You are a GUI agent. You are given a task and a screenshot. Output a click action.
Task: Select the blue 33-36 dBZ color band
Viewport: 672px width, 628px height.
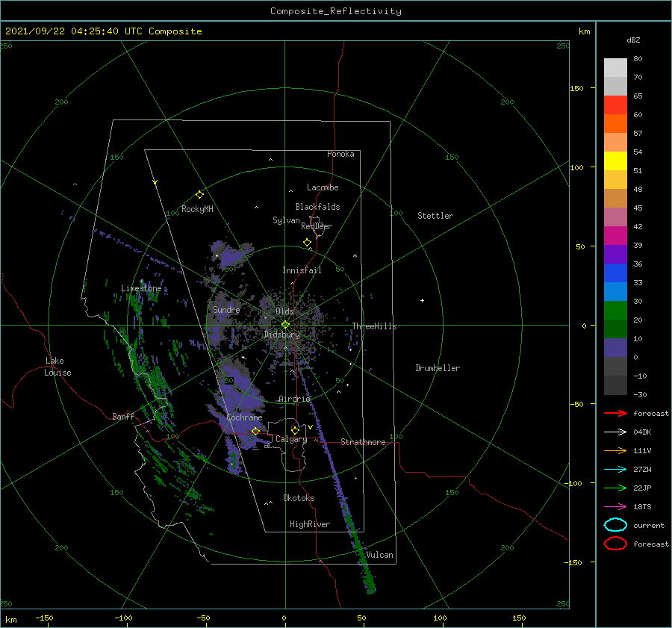click(x=615, y=273)
